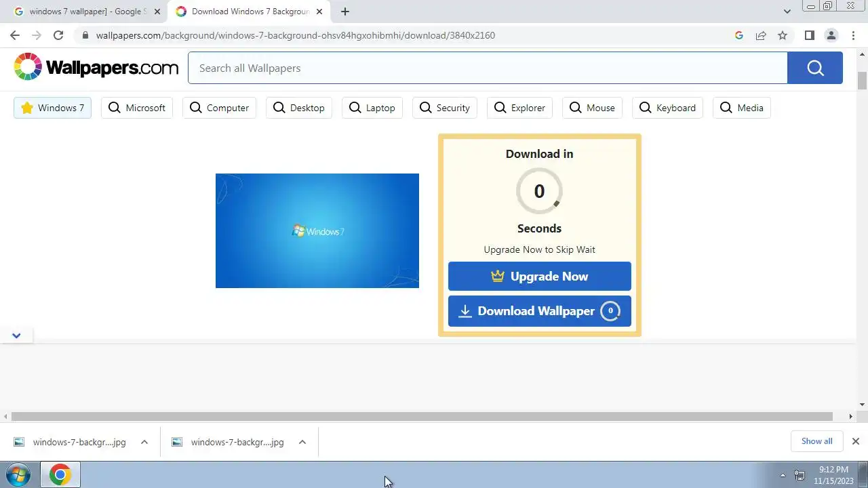Open first downloaded windows-7-backgr jpg file

tap(70, 442)
